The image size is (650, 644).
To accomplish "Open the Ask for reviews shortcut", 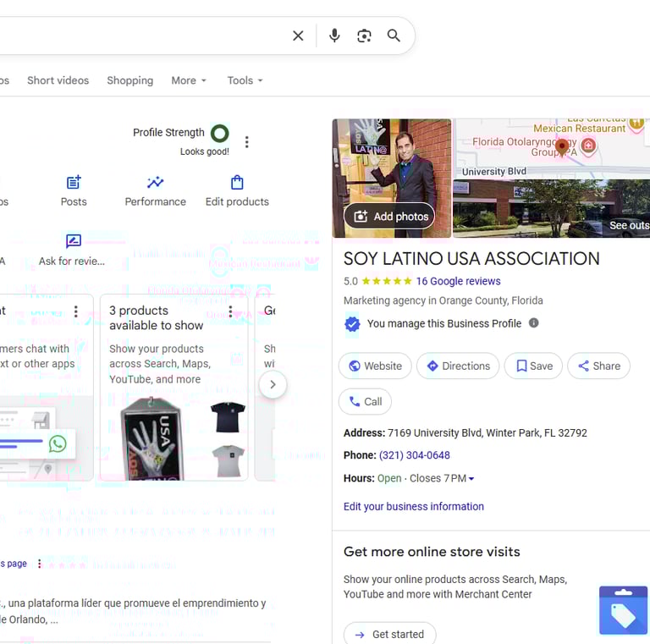I will tap(72, 250).
